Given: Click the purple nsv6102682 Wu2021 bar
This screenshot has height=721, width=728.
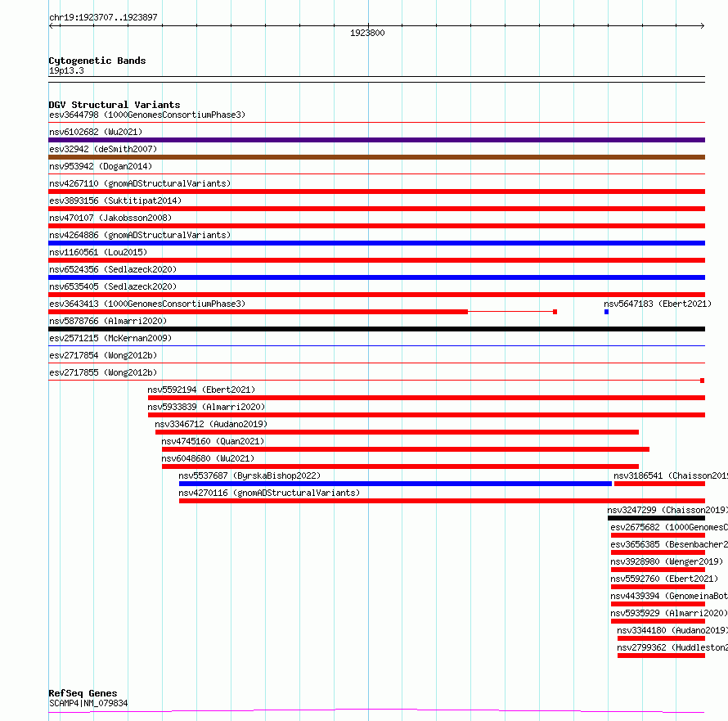Looking at the screenshot, I should 376,140.
